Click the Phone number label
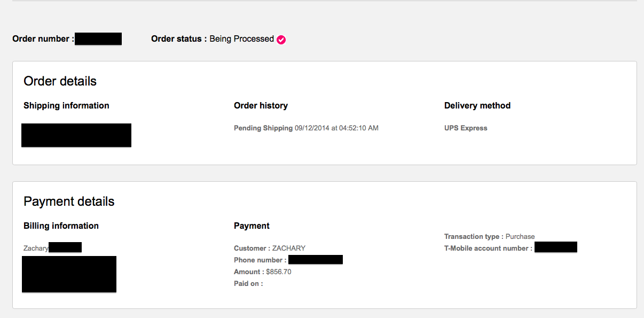The image size is (644, 318). point(260,260)
